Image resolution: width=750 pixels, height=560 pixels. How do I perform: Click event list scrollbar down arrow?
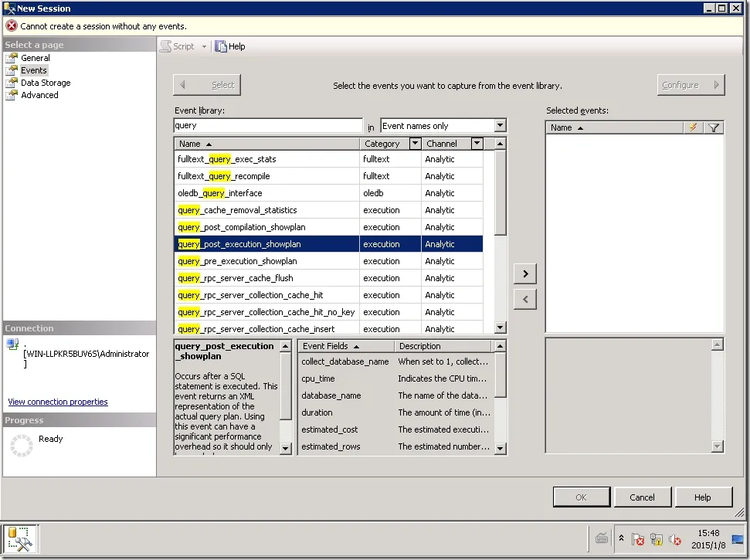pyautogui.click(x=500, y=328)
